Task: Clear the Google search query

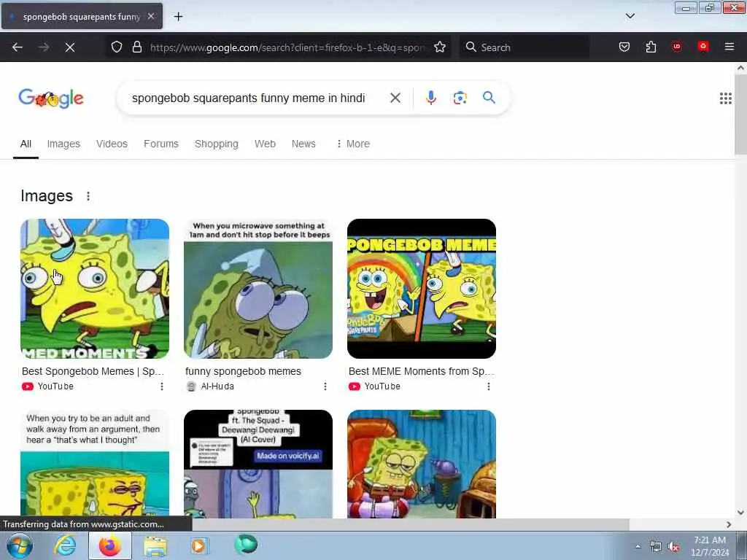Action: (x=395, y=98)
